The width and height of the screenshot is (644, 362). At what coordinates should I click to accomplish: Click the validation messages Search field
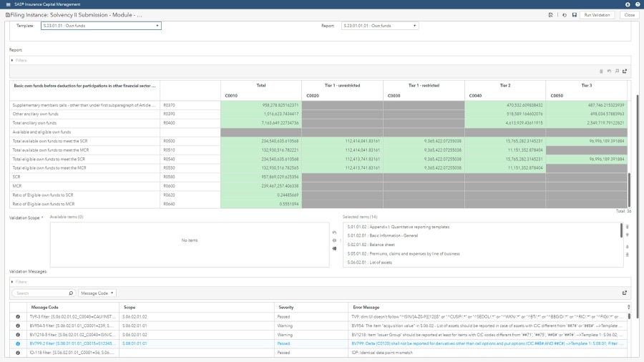point(40,293)
